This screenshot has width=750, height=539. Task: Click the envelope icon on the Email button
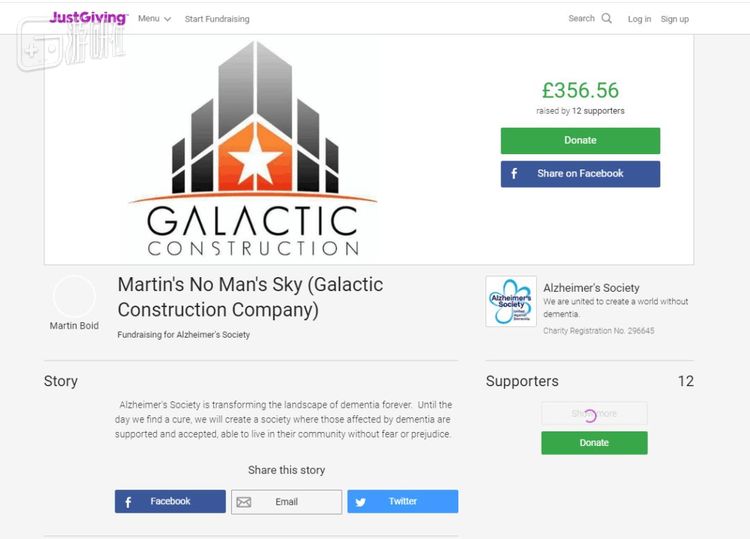[x=244, y=502]
